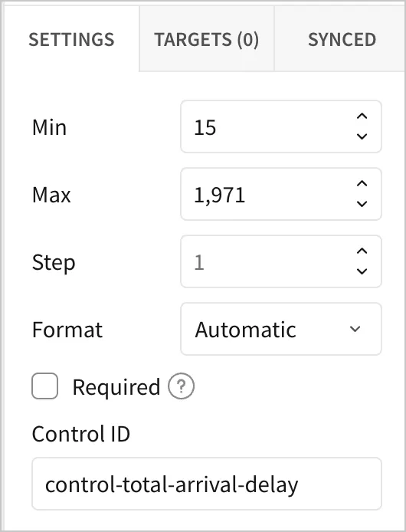Click the Max label
406x532 pixels.
51,195
